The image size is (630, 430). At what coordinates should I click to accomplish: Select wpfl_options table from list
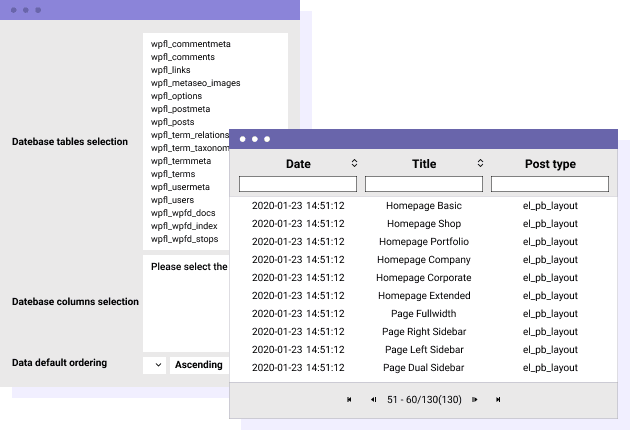point(176,96)
